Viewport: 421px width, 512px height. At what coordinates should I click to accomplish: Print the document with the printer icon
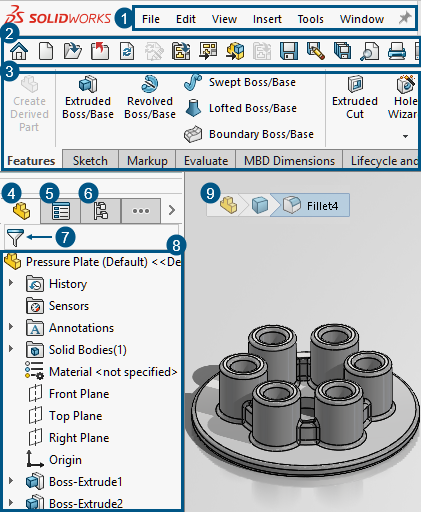click(397, 51)
